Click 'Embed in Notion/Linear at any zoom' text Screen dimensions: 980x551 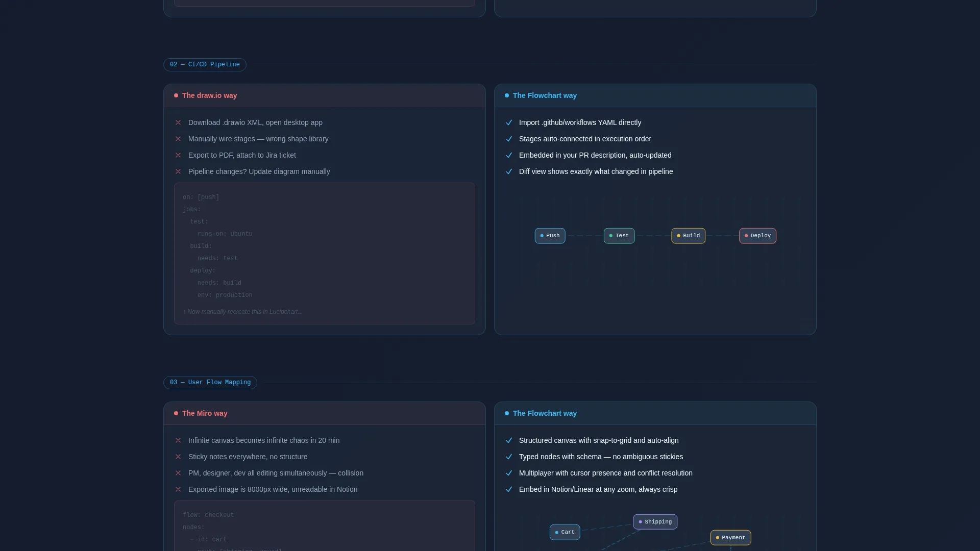(x=598, y=489)
